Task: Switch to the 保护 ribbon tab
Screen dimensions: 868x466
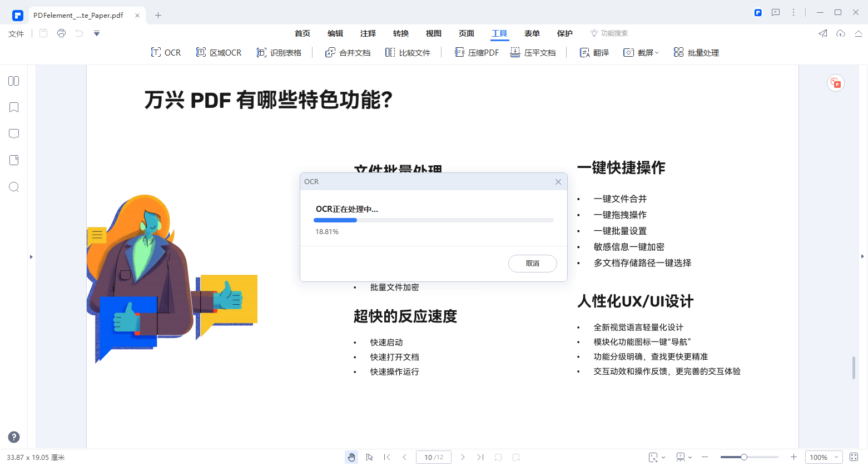Action: point(564,33)
